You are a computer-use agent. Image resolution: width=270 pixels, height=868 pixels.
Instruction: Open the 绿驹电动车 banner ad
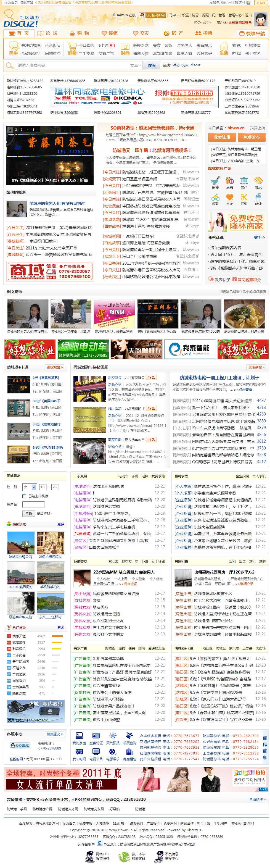(x=83, y=349)
